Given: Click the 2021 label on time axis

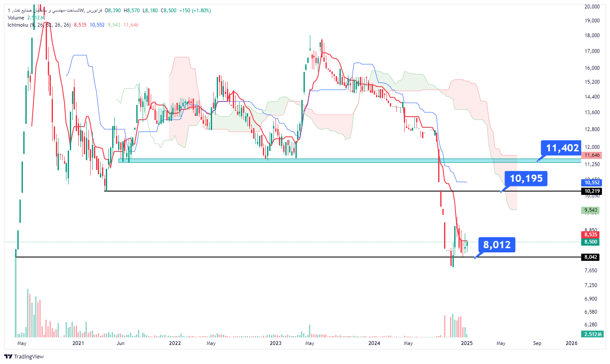Looking at the screenshot, I should coord(78,343).
